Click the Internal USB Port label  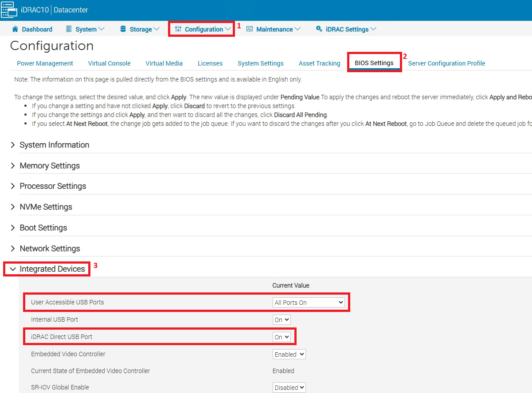pos(55,319)
